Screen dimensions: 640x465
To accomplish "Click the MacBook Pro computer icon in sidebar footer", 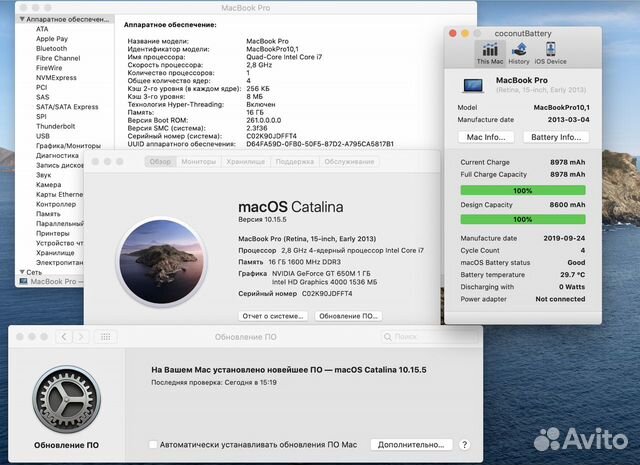I will coord(23,281).
